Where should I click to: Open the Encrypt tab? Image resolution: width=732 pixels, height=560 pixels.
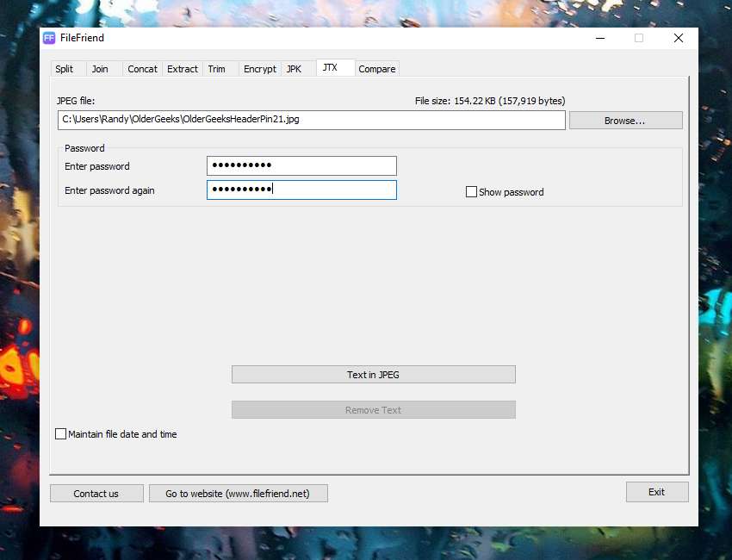[x=259, y=69]
